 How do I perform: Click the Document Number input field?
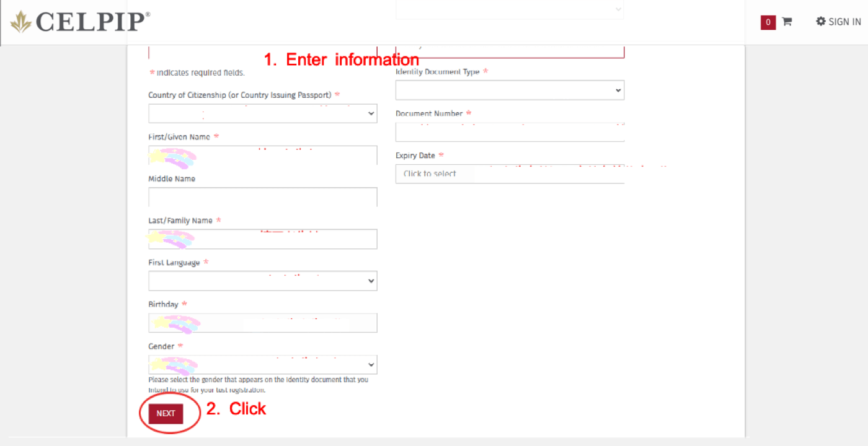click(x=510, y=132)
